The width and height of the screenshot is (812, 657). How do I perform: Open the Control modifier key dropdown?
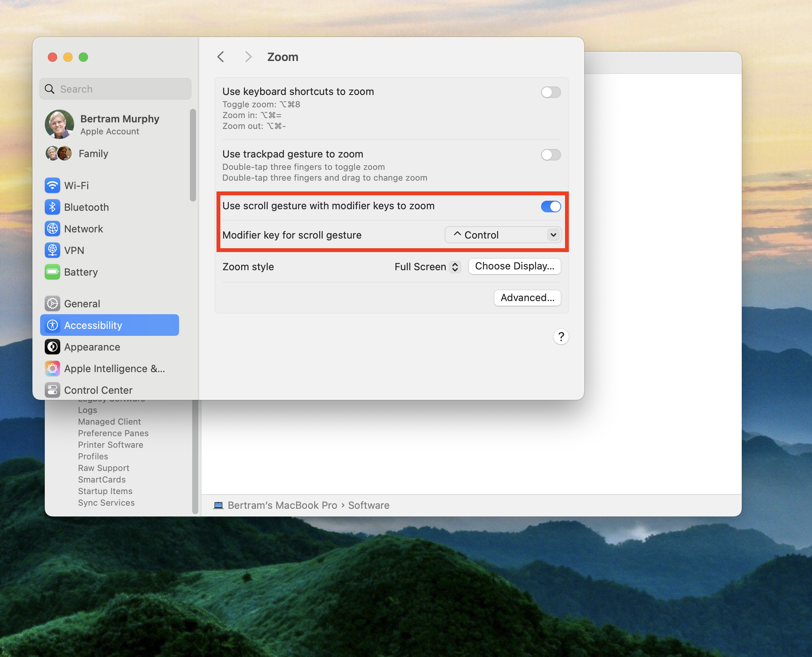pos(502,235)
